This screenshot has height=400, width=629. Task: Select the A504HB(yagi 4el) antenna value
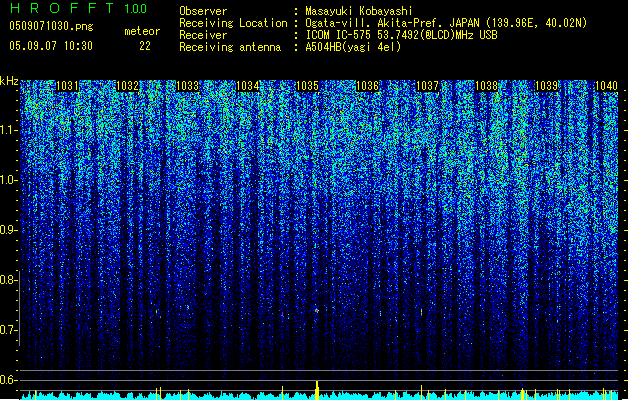point(353,47)
